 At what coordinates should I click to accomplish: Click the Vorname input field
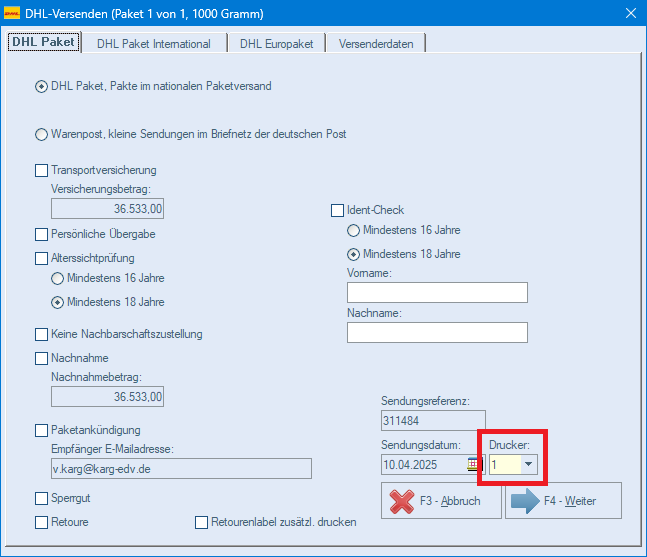click(x=437, y=293)
